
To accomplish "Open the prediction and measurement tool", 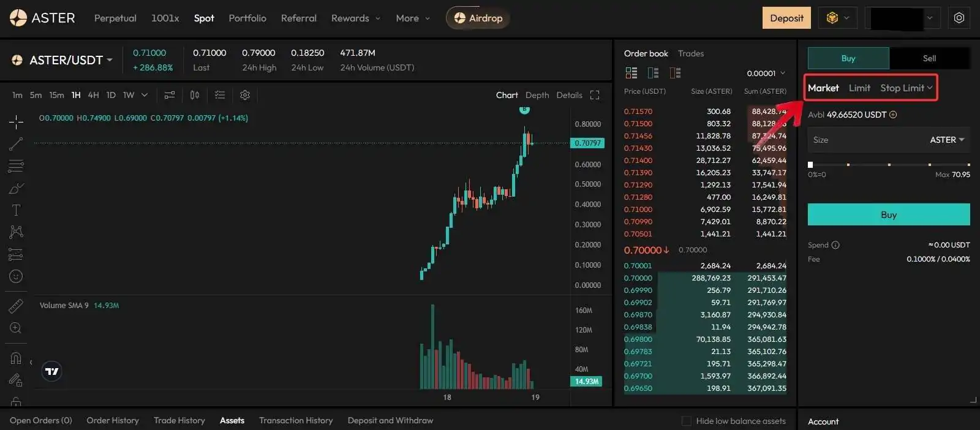I will pos(16,254).
